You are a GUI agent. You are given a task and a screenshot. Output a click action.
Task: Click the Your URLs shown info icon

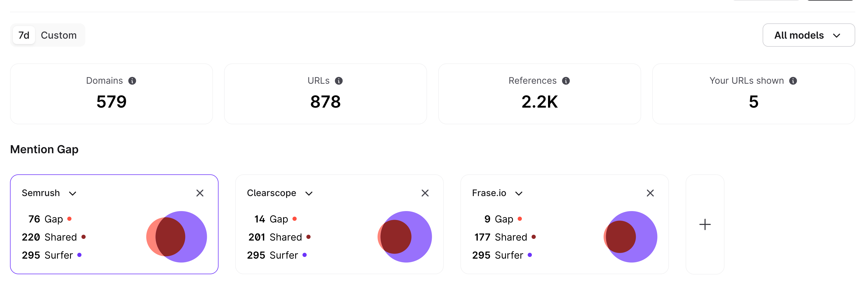(x=793, y=81)
